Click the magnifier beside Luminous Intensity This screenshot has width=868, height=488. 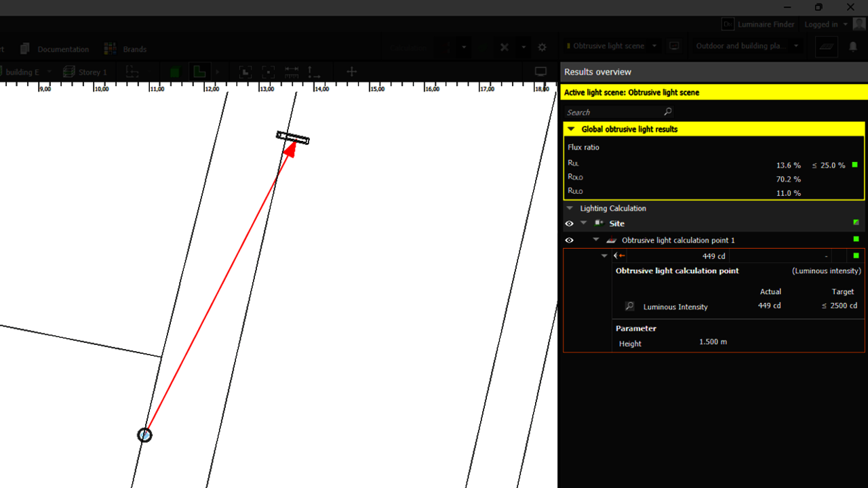pos(629,306)
